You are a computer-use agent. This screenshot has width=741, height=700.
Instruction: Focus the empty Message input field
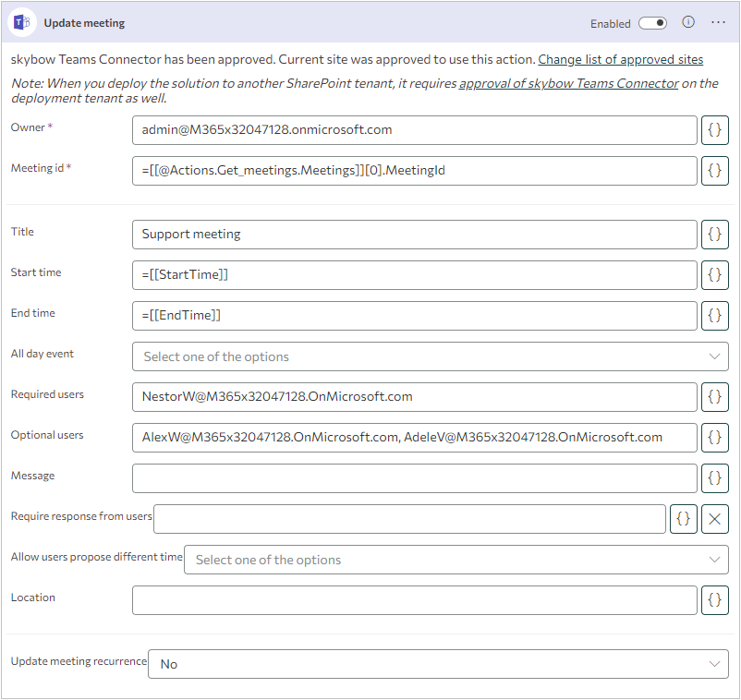point(415,478)
